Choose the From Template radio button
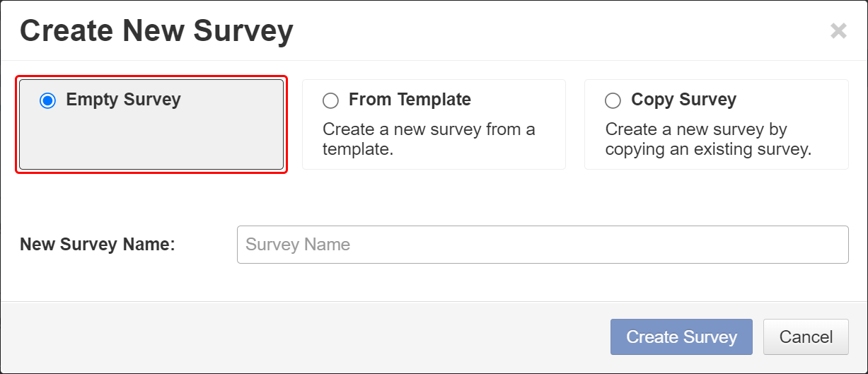This screenshot has height=374, width=868. 330,100
